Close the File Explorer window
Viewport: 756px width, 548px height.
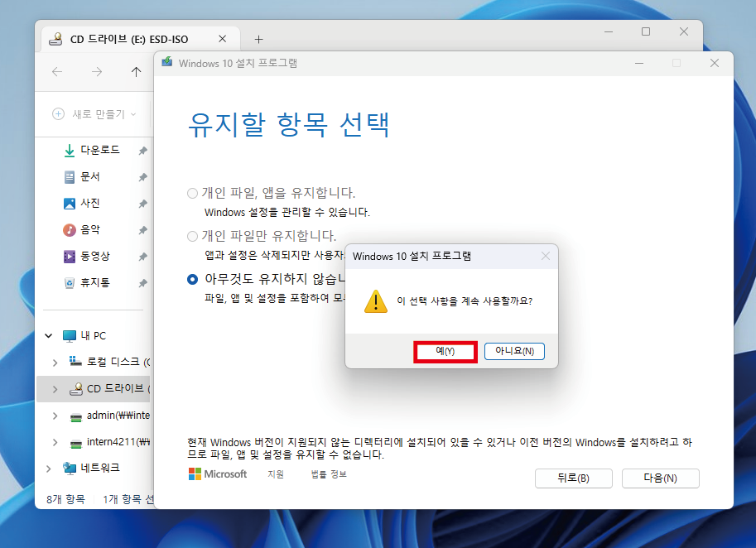click(684, 31)
